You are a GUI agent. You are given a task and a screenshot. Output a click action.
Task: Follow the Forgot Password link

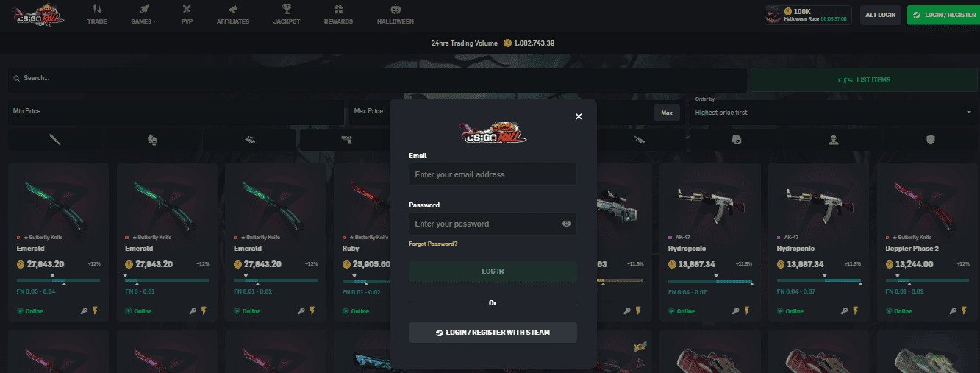coord(433,244)
